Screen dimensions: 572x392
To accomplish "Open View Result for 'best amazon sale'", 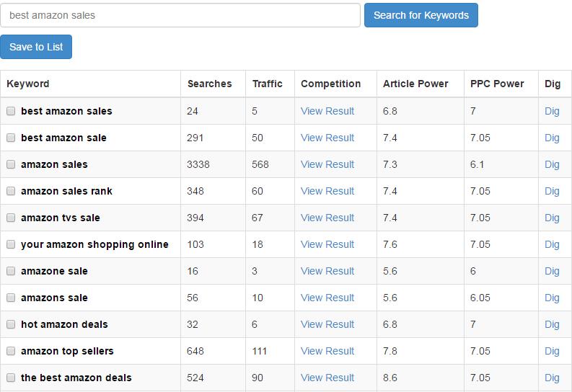I will tap(327, 138).
